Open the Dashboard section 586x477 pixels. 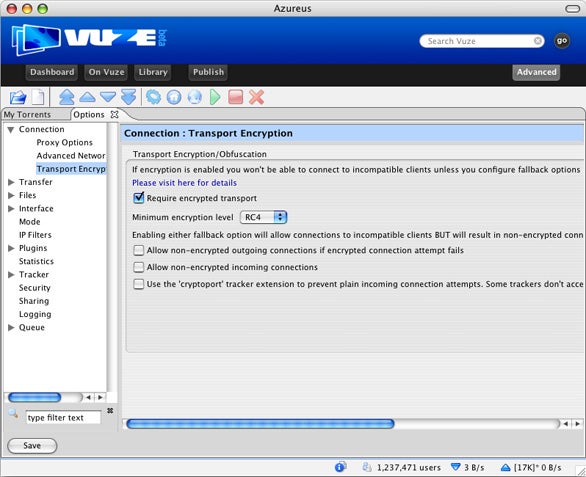(x=52, y=72)
